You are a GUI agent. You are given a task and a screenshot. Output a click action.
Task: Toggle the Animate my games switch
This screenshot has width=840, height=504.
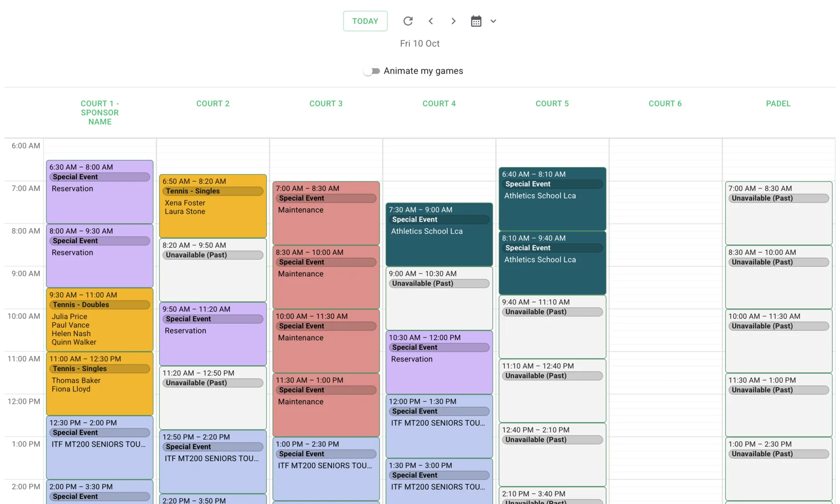(372, 71)
